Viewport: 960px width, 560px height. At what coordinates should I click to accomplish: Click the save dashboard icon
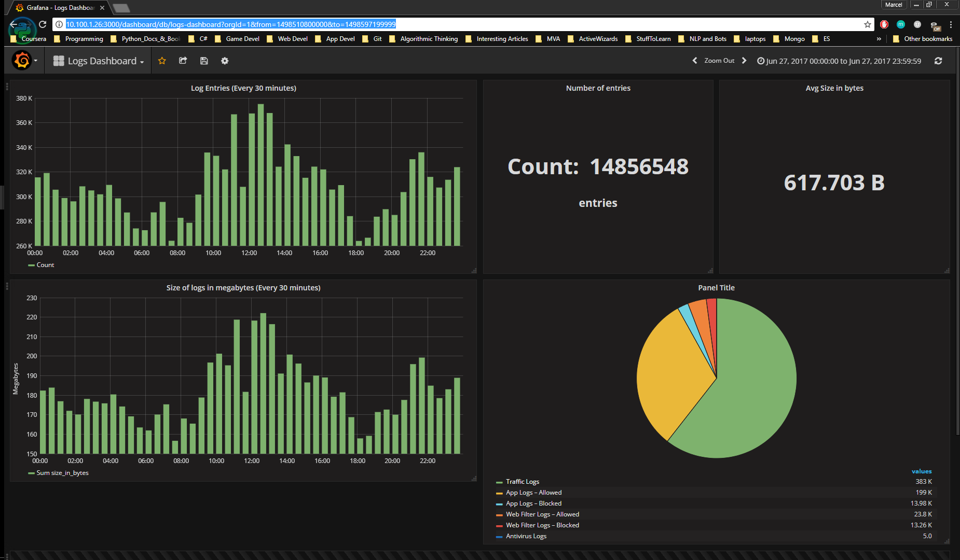pyautogui.click(x=204, y=61)
